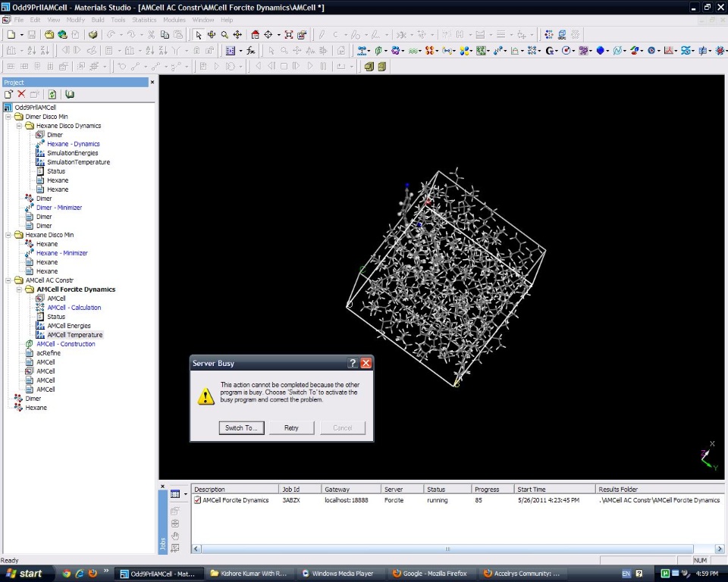Collapse the Hexane Disco Min folder
The image size is (728, 582).
(x=8, y=235)
